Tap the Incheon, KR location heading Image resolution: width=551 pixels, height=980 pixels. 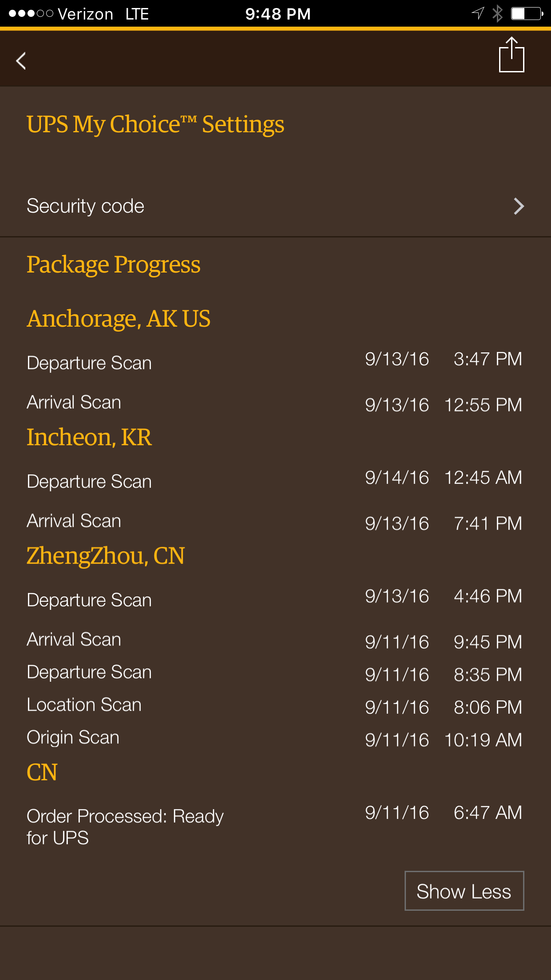pyautogui.click(x=89, y=437)
